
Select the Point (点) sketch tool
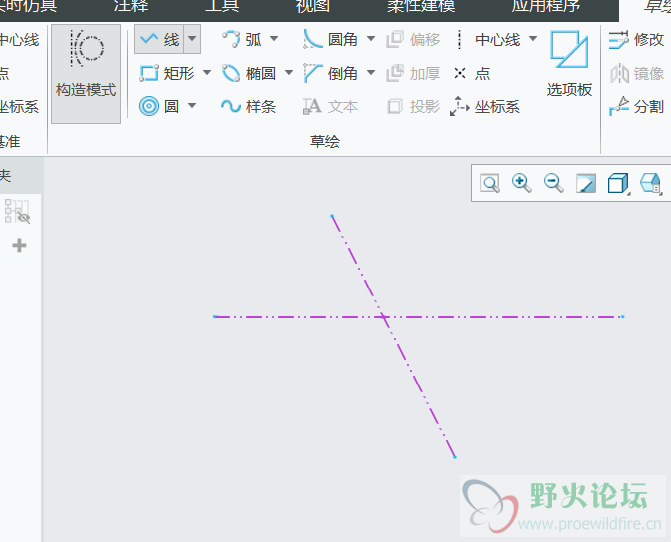(472, 74)
